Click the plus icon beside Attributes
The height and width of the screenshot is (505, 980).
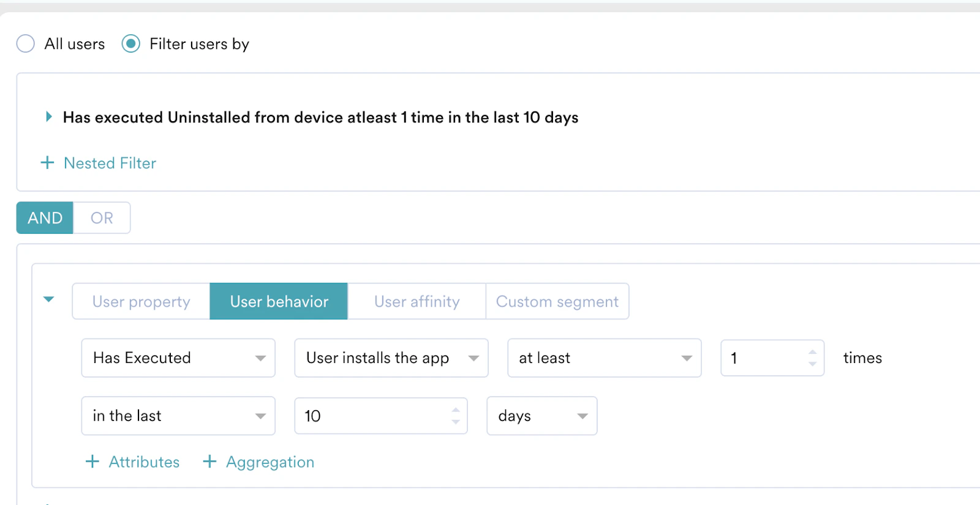click(x=92, y=462)
